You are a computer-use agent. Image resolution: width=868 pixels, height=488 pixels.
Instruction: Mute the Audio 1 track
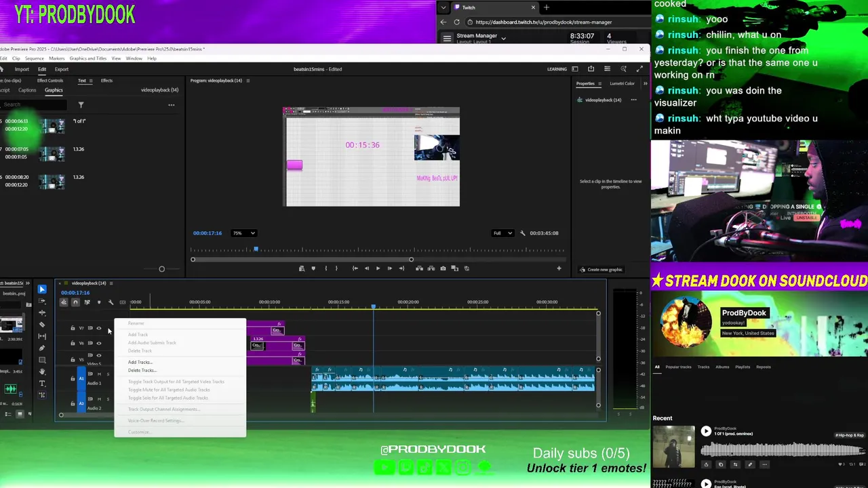click(99, 374)
